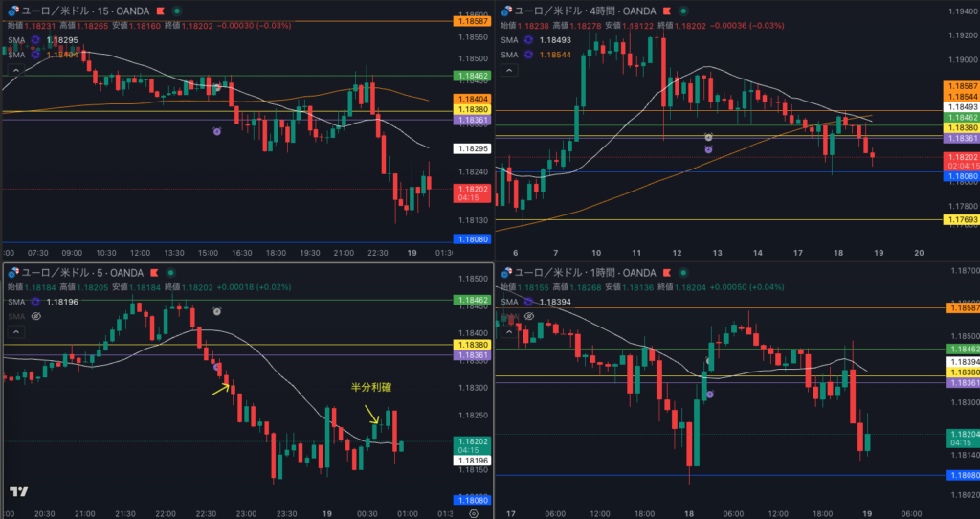Click SMA value 1.18493 in 4-hour legend
This screenshot has height=519, width=980.
click(x=555, y=40)
